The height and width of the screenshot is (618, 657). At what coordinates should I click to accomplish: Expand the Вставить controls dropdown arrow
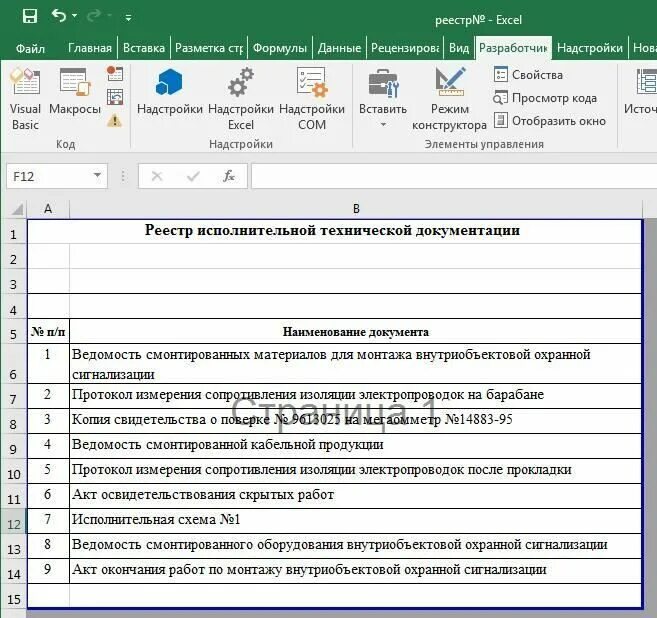[383, 124]
